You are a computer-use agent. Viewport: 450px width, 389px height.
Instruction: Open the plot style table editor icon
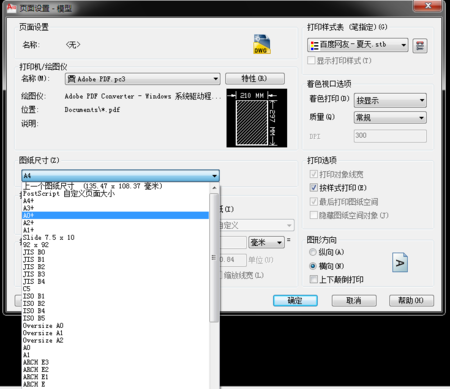(420, 45)
